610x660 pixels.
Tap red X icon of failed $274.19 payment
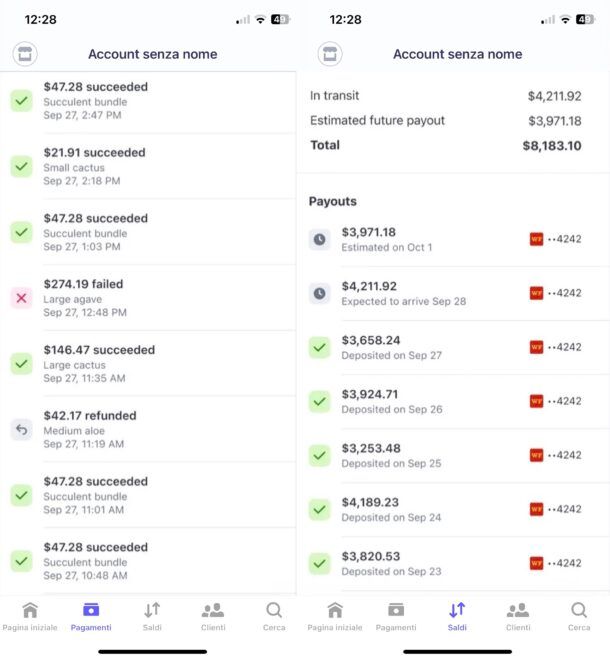pos(21,298)
